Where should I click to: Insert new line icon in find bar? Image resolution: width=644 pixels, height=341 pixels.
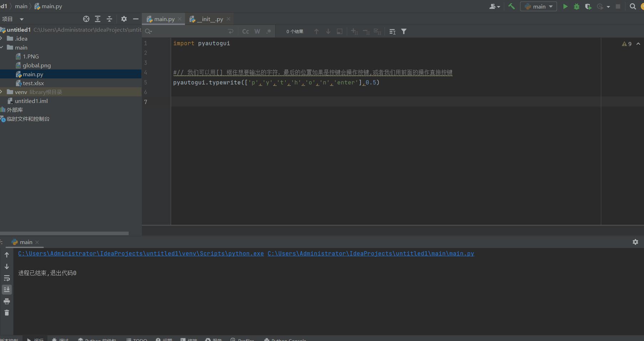(231, 31)
